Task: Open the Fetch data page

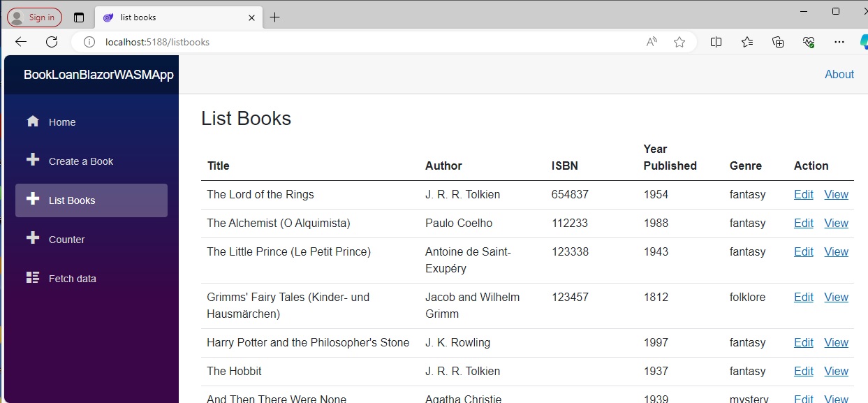Action: click(x=72, y=279)
